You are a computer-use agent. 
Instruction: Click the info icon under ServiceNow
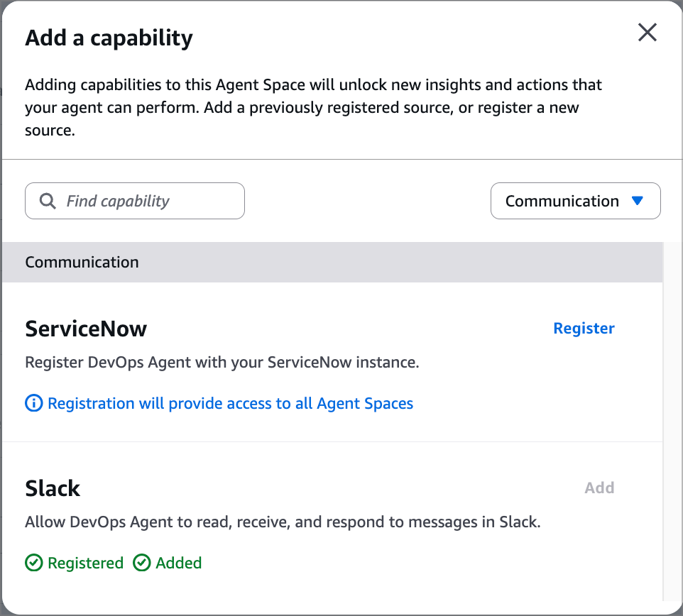(33, 404)
